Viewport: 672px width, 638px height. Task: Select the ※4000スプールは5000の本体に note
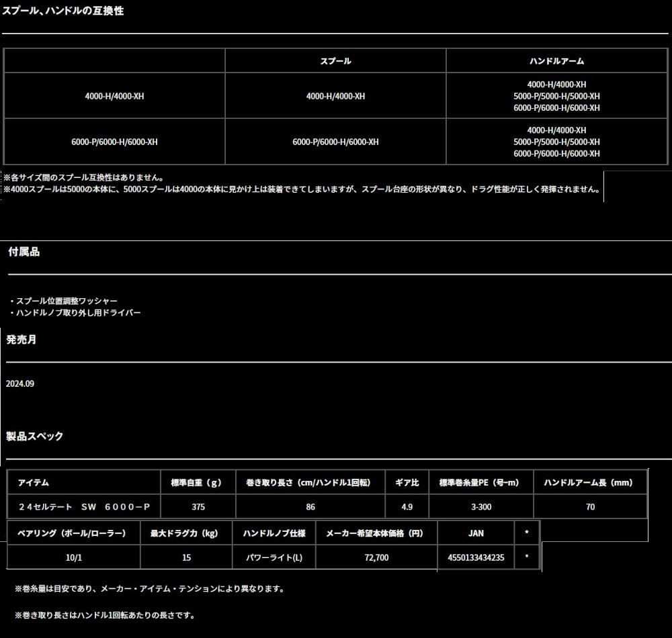[302, 189]
